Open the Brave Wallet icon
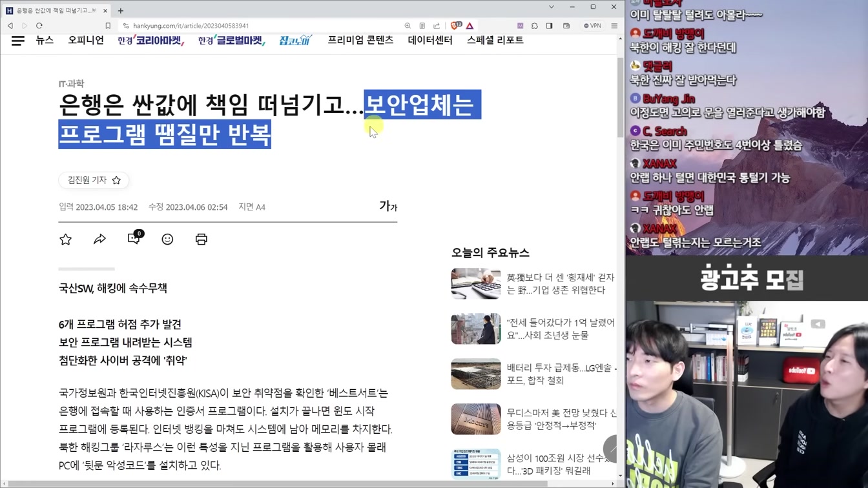 pos(566,26)
